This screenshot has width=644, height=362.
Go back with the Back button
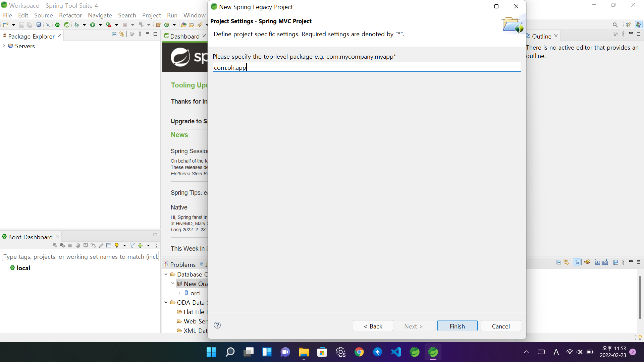tap(373, 326)
